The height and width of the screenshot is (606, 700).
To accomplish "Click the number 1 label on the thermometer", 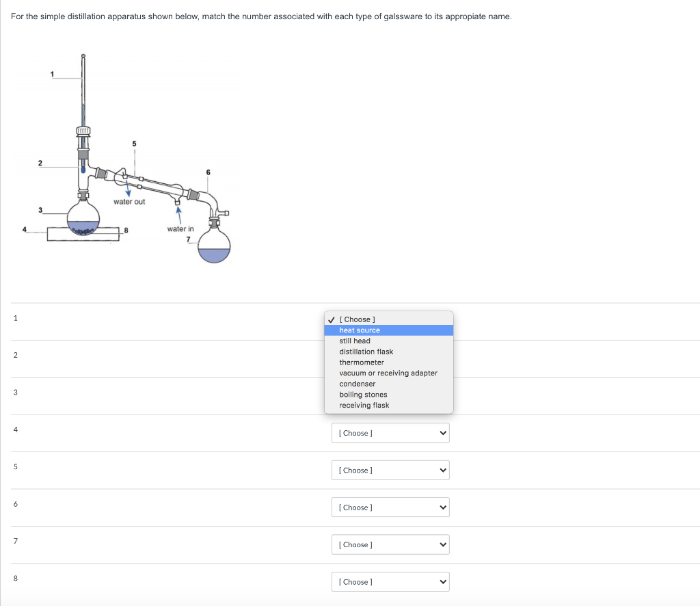I will pyautogui.click(x=53, y=74).
